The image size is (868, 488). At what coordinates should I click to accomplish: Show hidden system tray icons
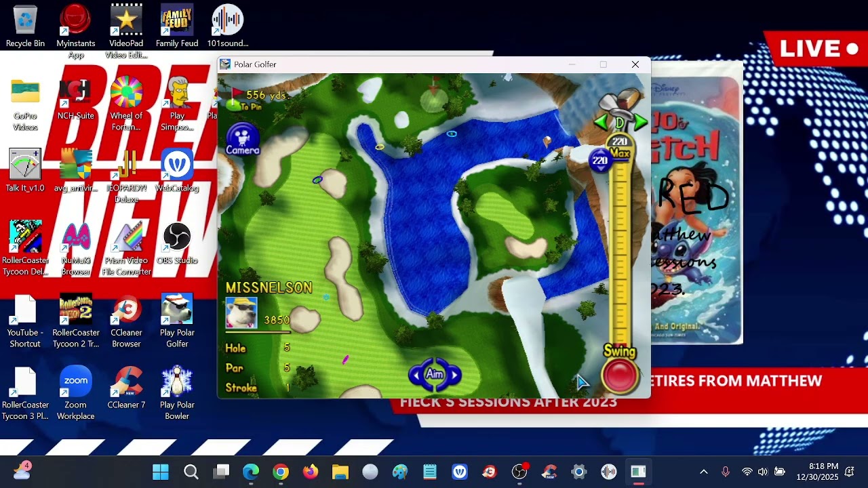coord(704,472)
